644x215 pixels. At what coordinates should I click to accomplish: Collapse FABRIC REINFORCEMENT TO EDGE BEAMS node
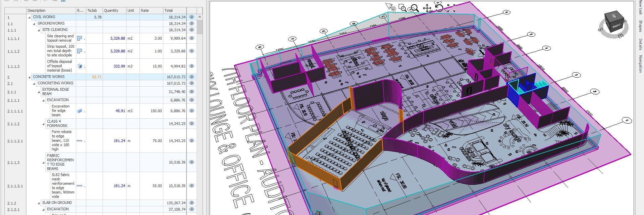43,163
